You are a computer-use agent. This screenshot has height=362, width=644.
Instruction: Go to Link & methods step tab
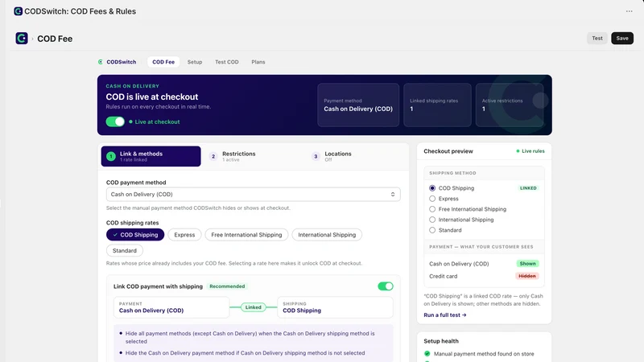151,156
